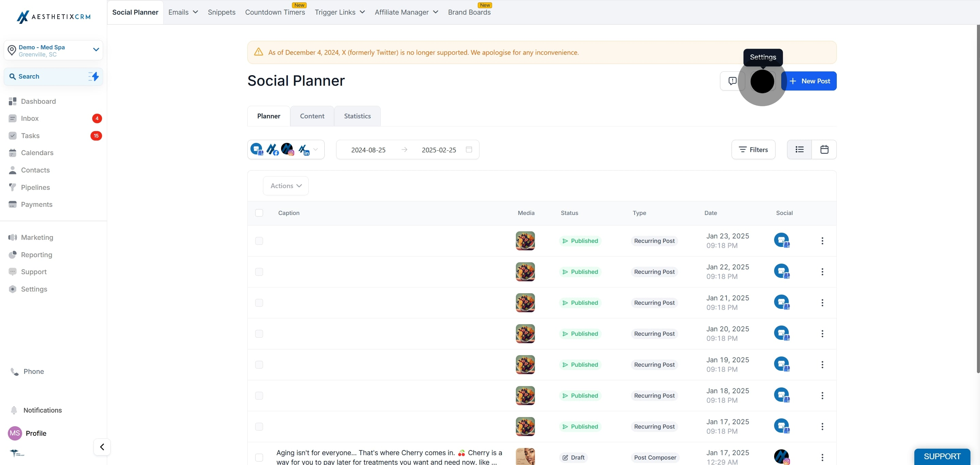
Task: Switch to the Statistics tab
Action: point(357,116)
